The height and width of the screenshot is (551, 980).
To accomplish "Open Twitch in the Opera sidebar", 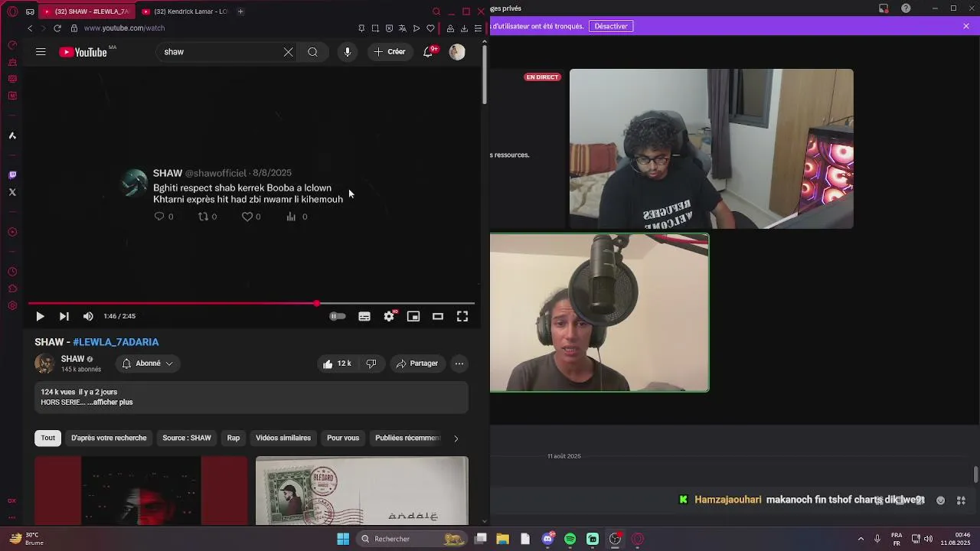I will point(12,175).
